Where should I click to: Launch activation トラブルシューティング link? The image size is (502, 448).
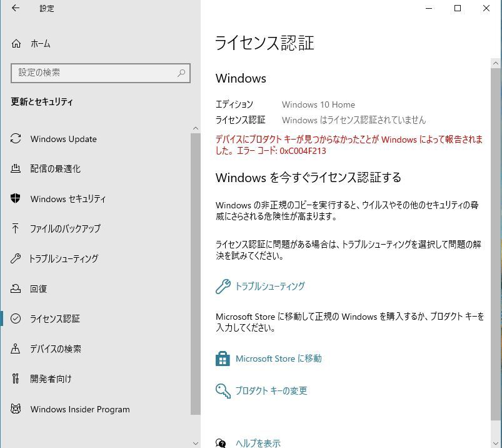(x=270, y=286)
